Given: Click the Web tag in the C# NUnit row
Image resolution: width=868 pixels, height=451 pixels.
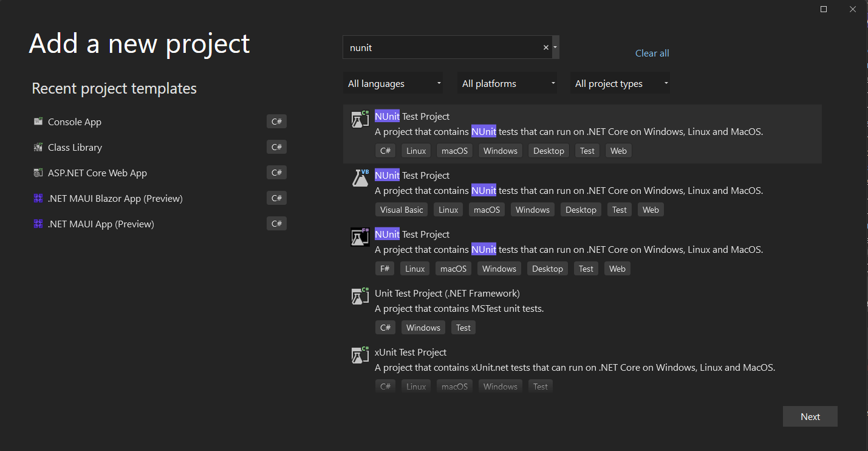Looking at the screenshot, I should click(x=618, y=151).
